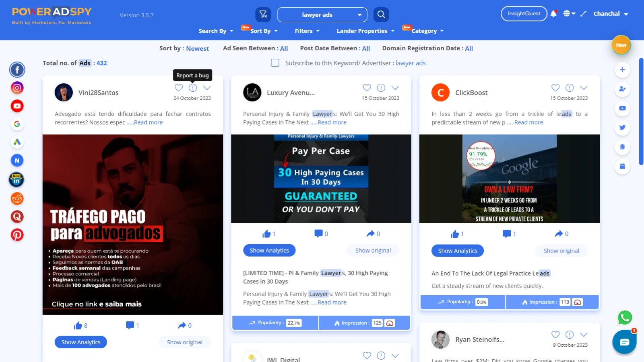The height and width of the screenshot is (362, 644).
Task: Select the Facebook platform icon in sidebar
Action: [17, 70]
